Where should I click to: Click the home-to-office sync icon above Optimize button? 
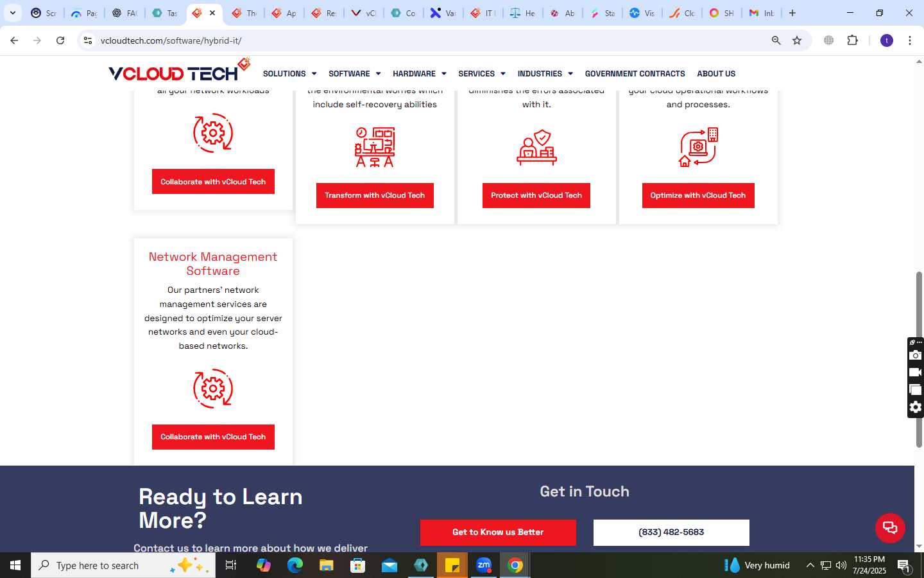coord(698,147)
